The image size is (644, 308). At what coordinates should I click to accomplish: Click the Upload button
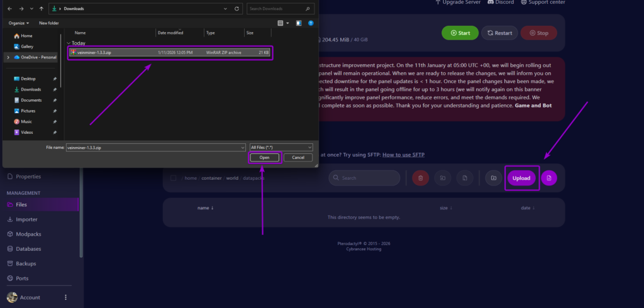[521, 178]
